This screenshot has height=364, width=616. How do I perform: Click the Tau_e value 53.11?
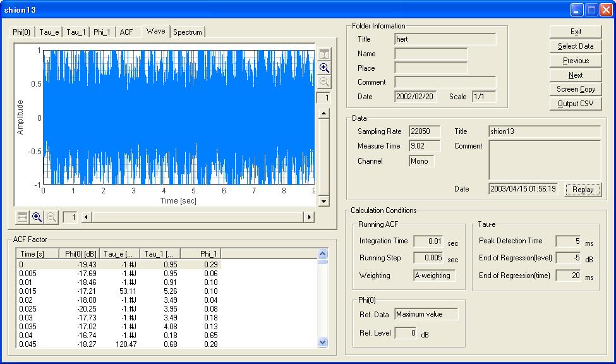(128, 291)
